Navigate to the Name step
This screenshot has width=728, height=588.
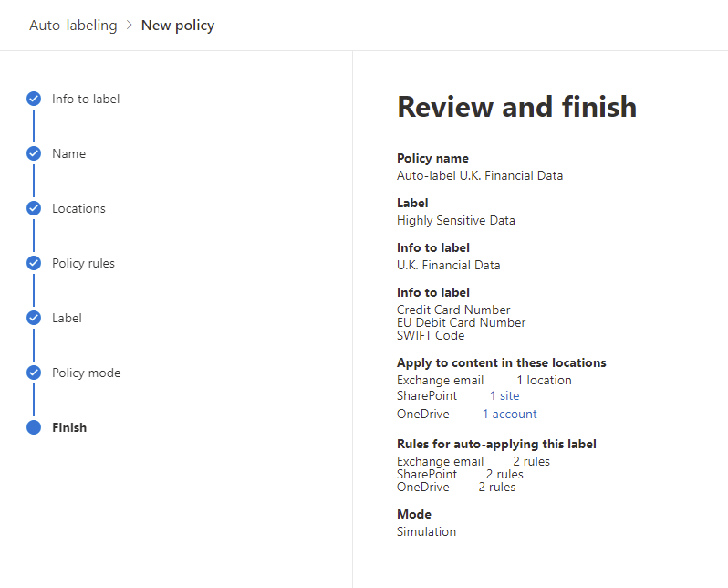(x=68, y=153)
